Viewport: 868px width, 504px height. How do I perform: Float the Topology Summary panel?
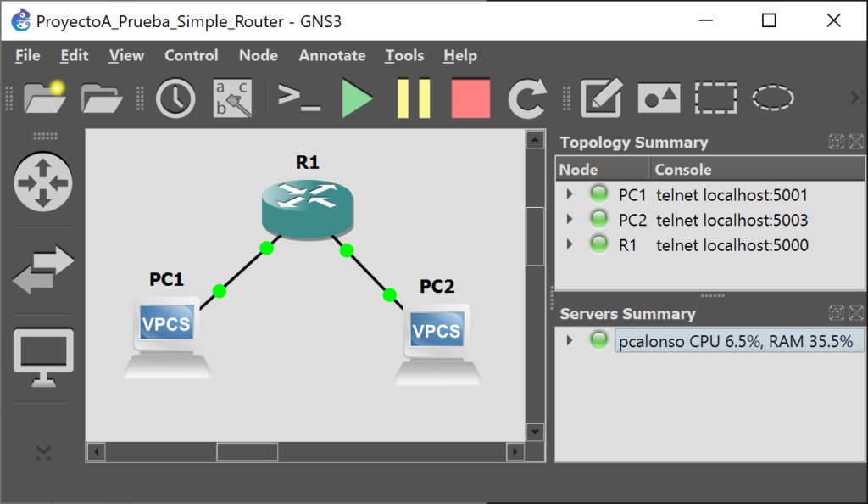tap(837, 143)
